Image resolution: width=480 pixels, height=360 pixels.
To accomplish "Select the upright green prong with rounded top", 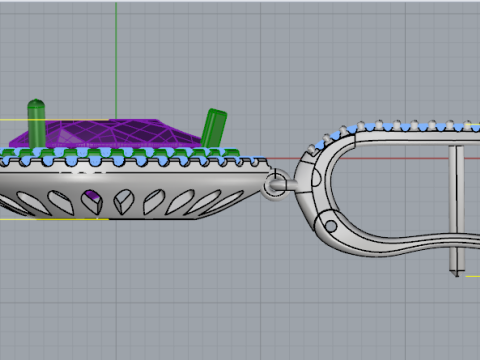I will (36, 123).
